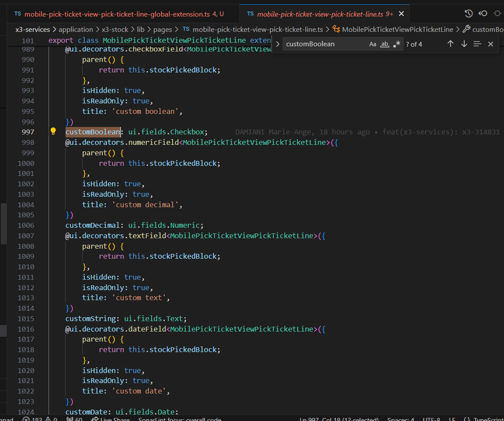
Task: Expand the replace field chevron
Action: pyautogui.click(x=277, y=44)
